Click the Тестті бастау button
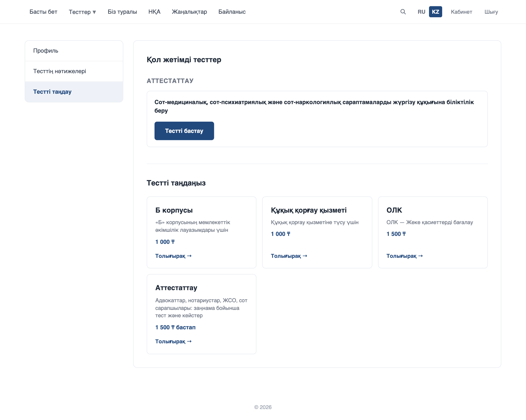The image size is (526, 420). pyautogui.click(x=184, y=131)
